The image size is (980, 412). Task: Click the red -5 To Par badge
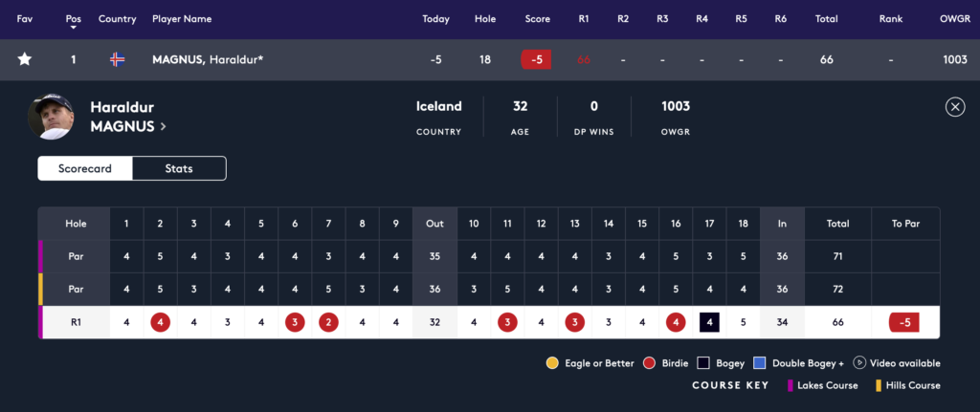click(x=904, y=322)
